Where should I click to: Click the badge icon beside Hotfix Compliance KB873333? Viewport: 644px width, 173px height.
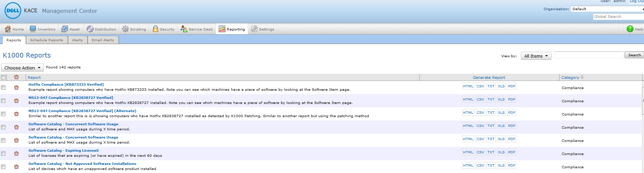pos(16,87)
